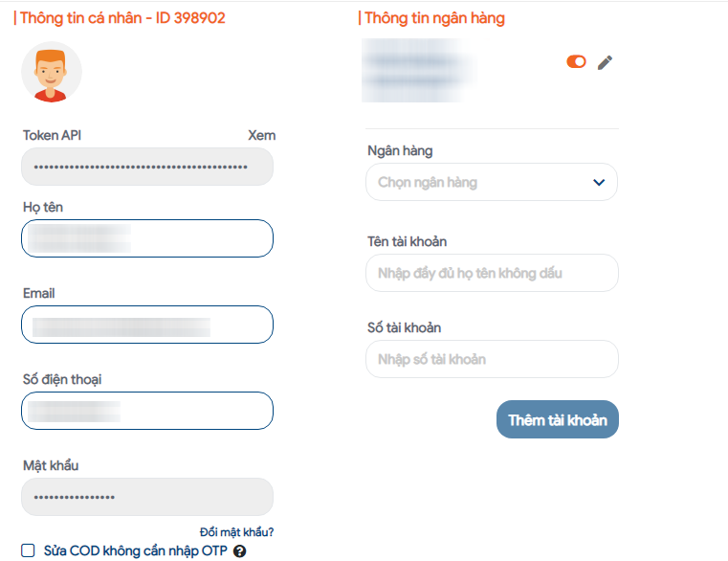The height and width of the screenshot is (561, 728).
Task: Click the Đổi mật khẩu? link
Action: coord(236,532)
